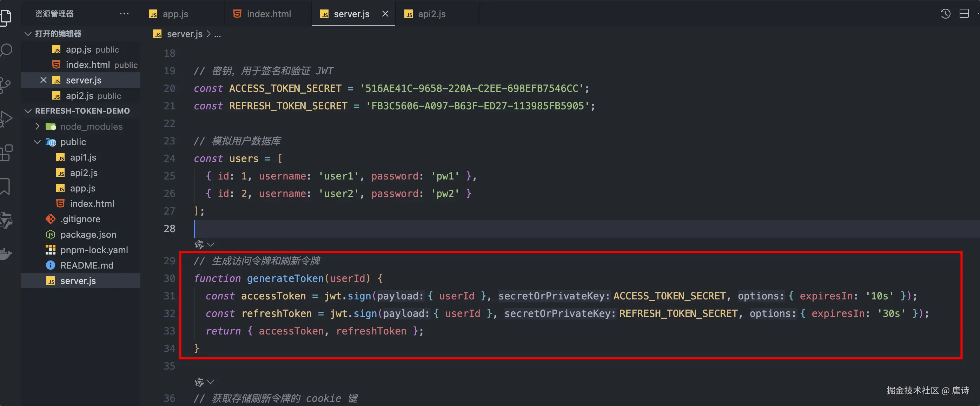Click the timeline history icon in editor toolbar

[x=945, y=14]
